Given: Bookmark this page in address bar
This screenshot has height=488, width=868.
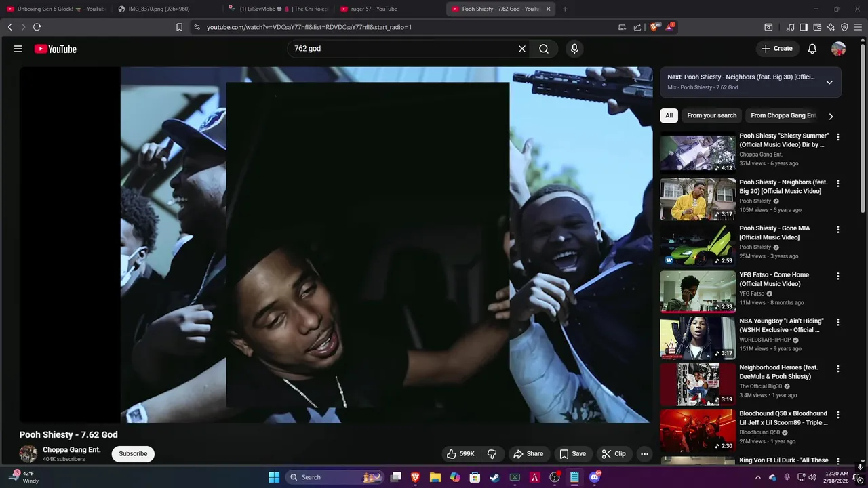Looking at the screenshot, I should pyautogui.click(x=179, y=27).
